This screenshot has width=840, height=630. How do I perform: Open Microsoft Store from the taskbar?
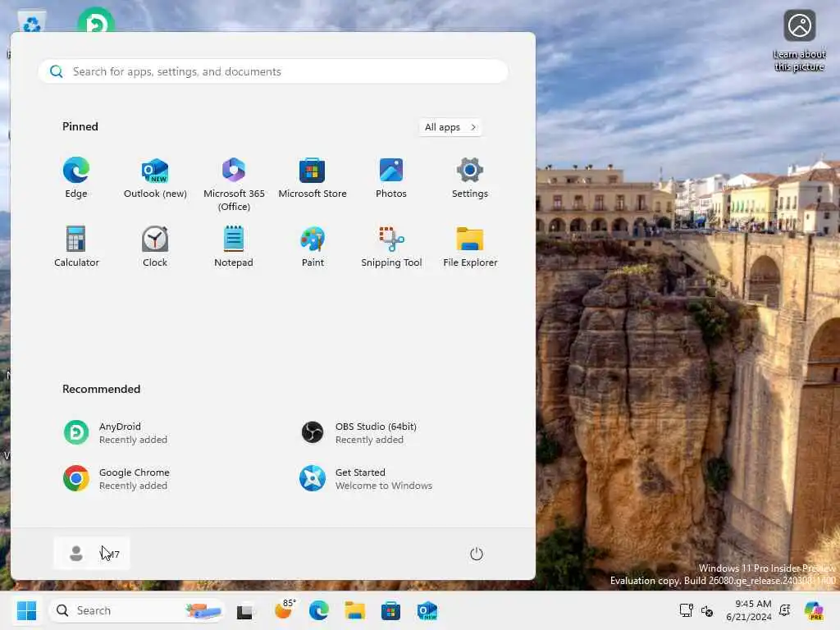[x=390, y=610]
